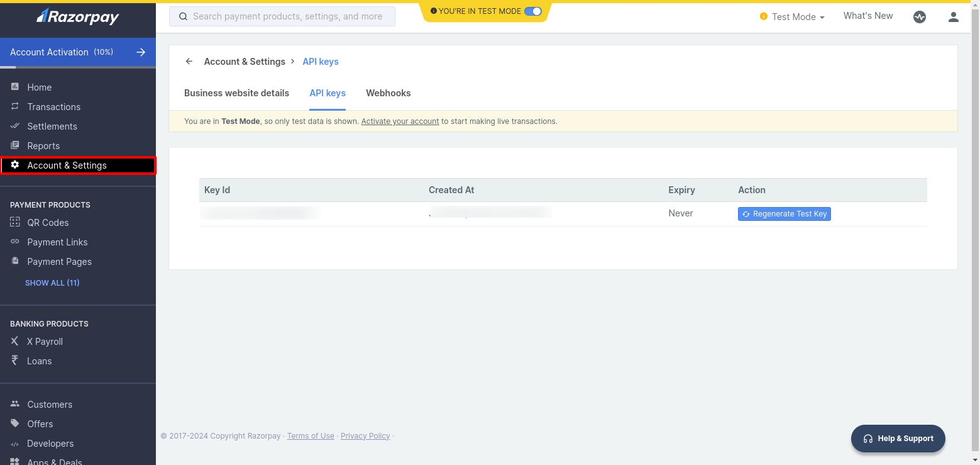
Task: Toggle the Test Mode switch off
Action: [x=532, y=11]
